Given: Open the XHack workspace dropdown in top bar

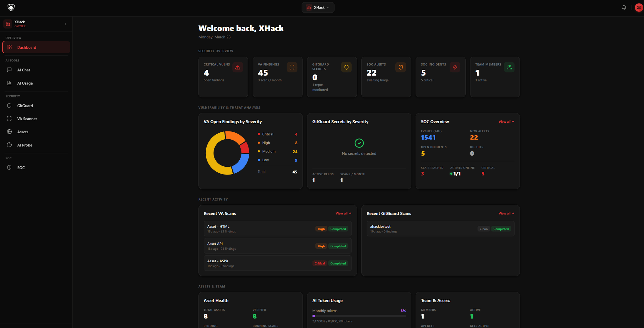Looking at the screenshot, I should [x=318, y=8].
